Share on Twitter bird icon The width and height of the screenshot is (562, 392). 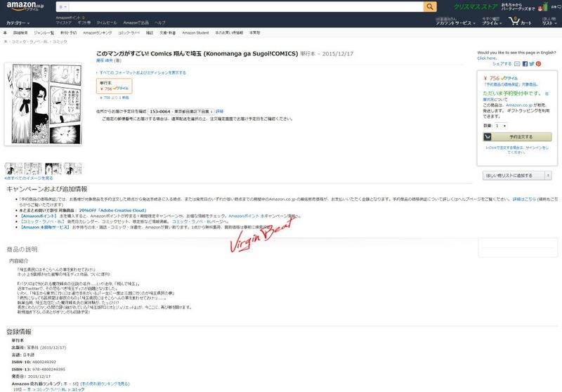532,64
